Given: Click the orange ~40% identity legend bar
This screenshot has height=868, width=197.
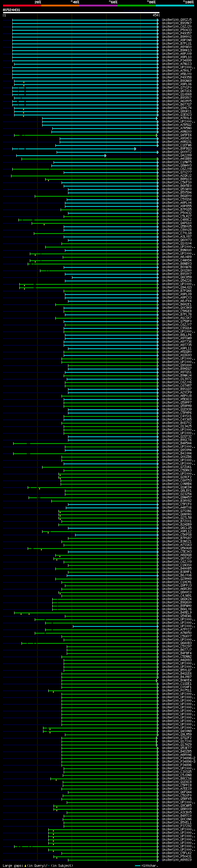Looking at the screenshot, I should [60, 6].
